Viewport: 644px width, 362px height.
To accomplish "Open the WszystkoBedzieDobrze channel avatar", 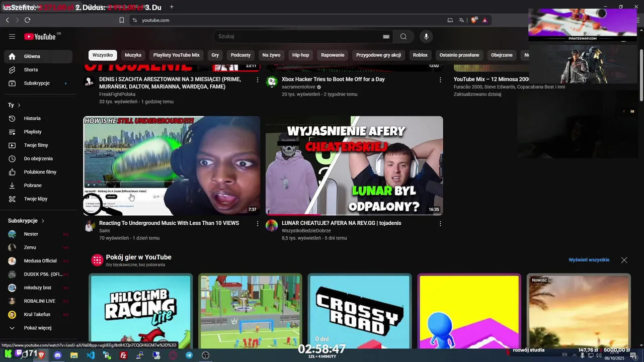I will 272,225.
